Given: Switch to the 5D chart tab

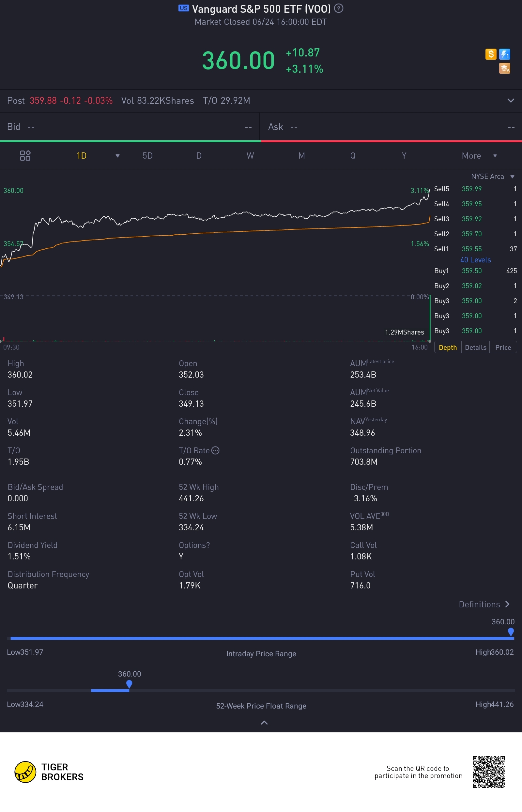Looking at the screenshot, I should point(147,156).
